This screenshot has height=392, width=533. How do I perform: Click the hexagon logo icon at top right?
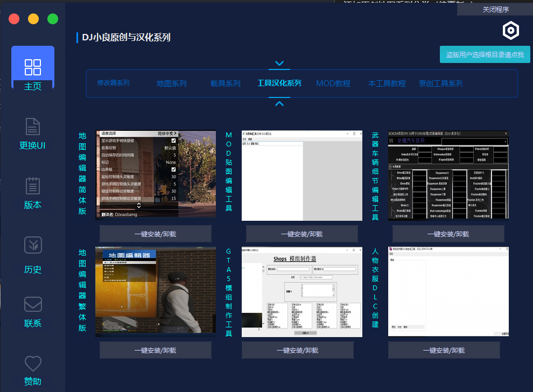point(510,31)
